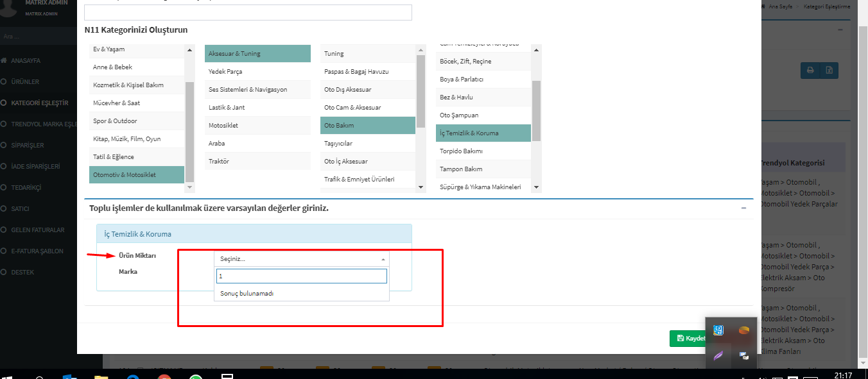Screen dimensions: 868x379
Task: Choose Yedek Parça in second category list
Action: coord(225,72)
